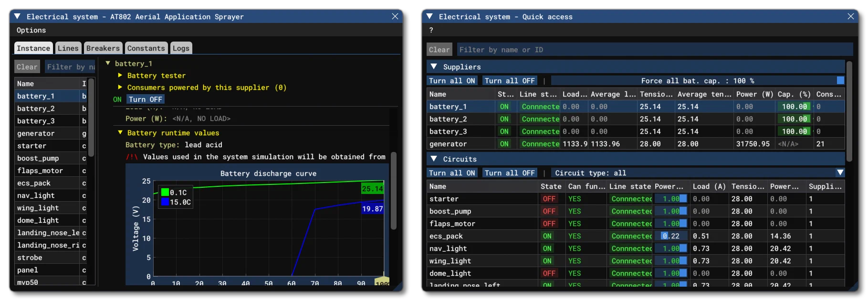868x301 pixels.
Task: Toggle flaps_motor OFF state in Circuits
Action: [x=549, y=224]
